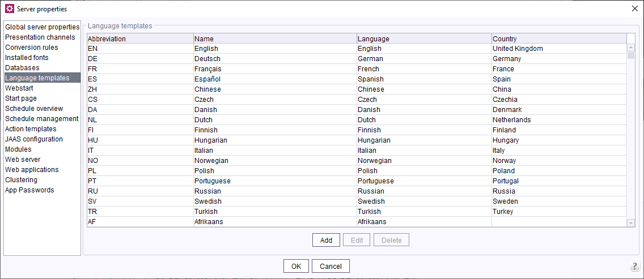Click the Spain country cell
Viewport: 644px width, 279px height.
tap(560, 79)
